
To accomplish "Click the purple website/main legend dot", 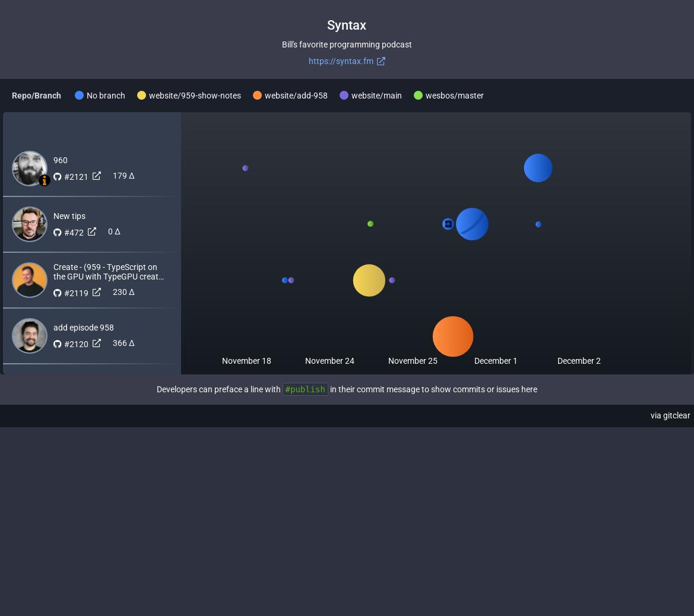I will click(344, 95).
